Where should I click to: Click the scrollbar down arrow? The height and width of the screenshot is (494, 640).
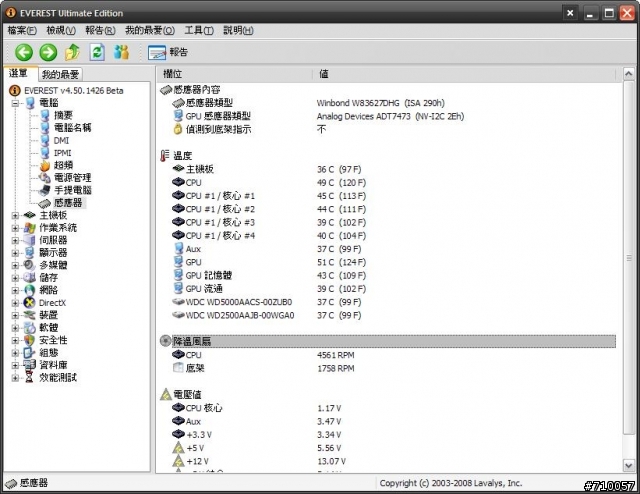tap(629, 465)
